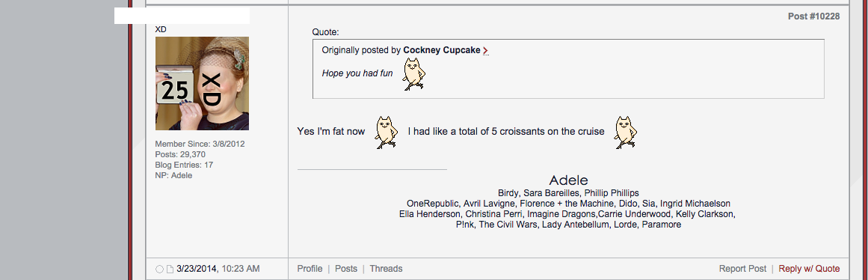This screenshot has height=280, width=868.
Task: Click the red arrow next to Cockney Cupcake
Action: (x=485, y=50)
